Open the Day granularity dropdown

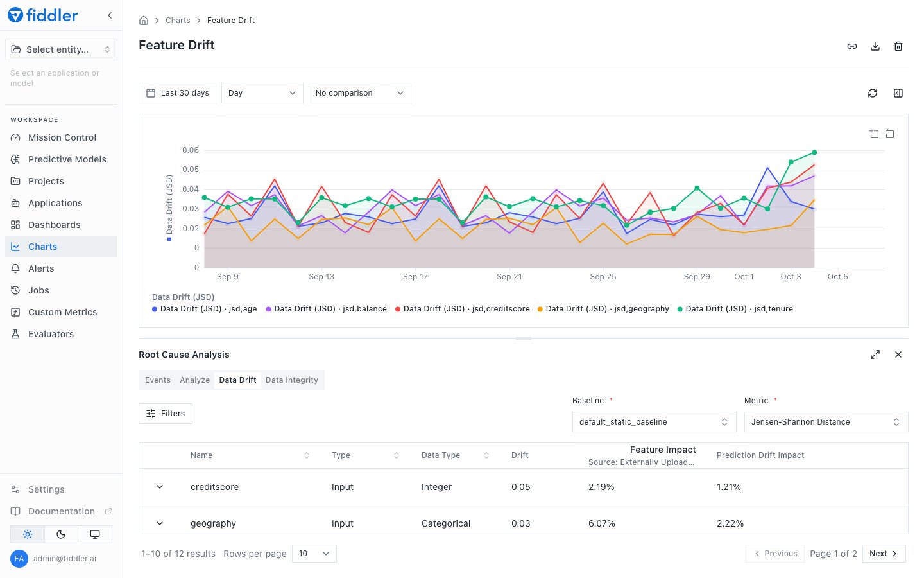pyautogui.click(x=262, y=93)
